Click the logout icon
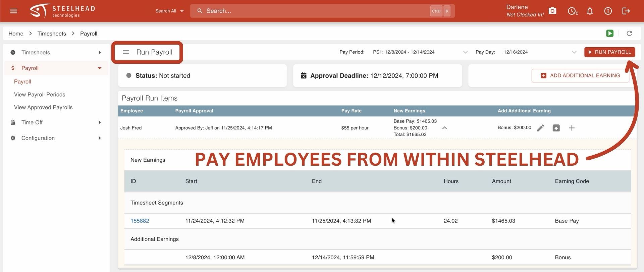 click(x=626, y=11)
